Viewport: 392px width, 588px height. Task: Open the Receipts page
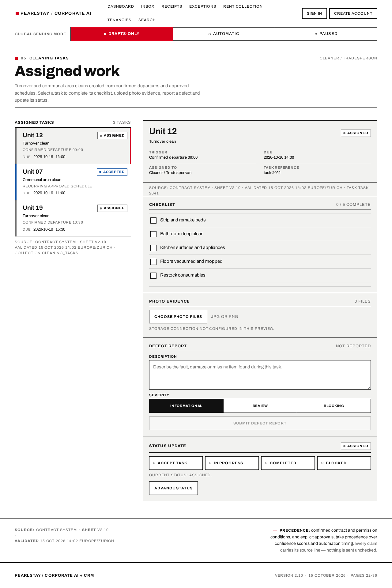(172, 6)
